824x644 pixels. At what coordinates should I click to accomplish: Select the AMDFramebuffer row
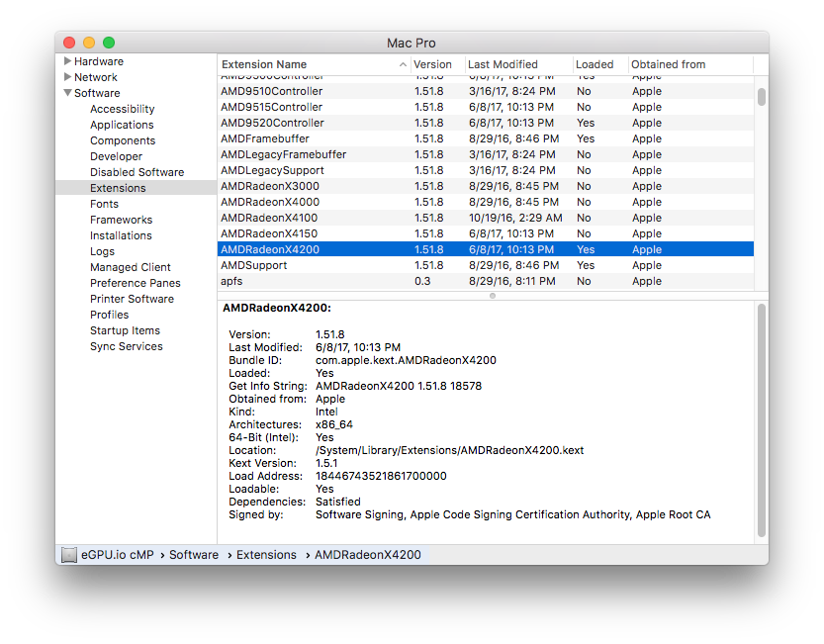pos(486,138)
